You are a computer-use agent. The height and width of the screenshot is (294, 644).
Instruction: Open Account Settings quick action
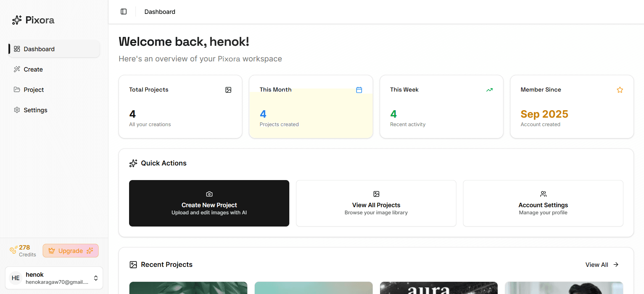click(543, 203)
